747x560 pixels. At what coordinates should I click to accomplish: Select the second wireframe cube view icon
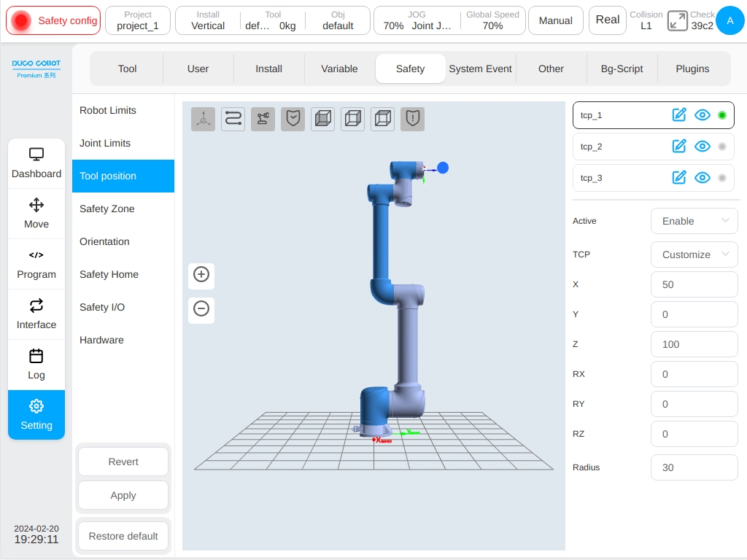coord(353,119)
